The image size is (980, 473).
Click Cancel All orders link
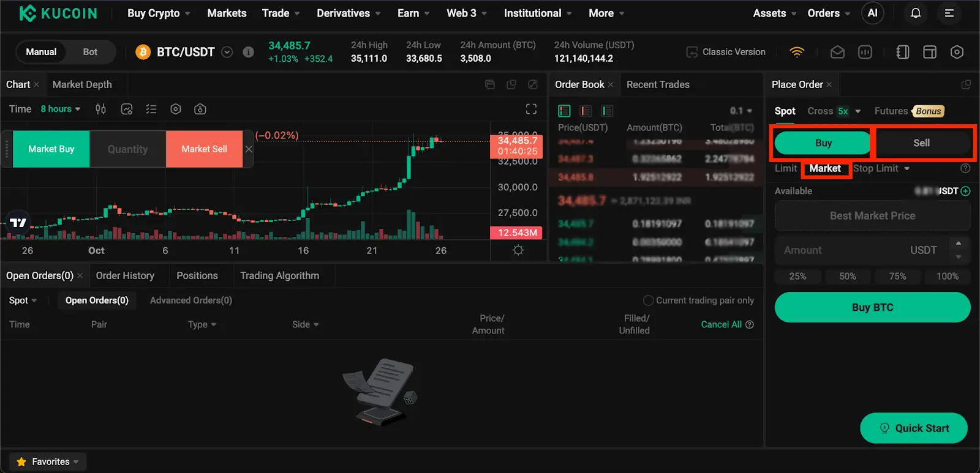click(721, 324)
